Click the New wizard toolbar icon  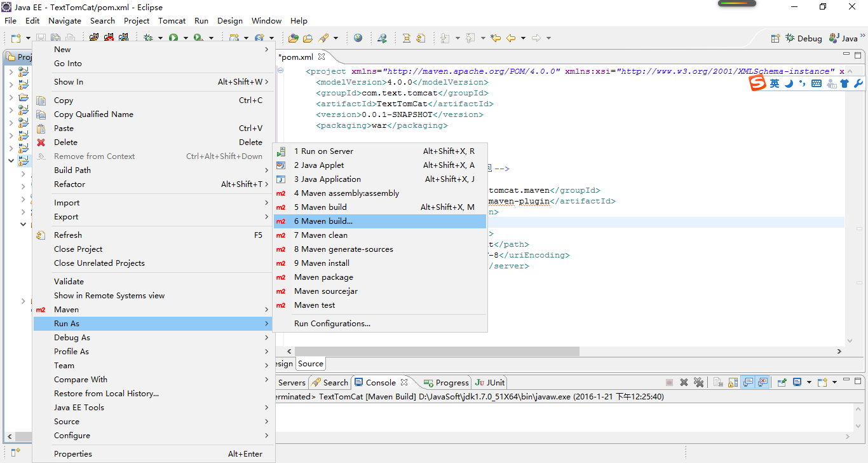[x=17, y=38]
